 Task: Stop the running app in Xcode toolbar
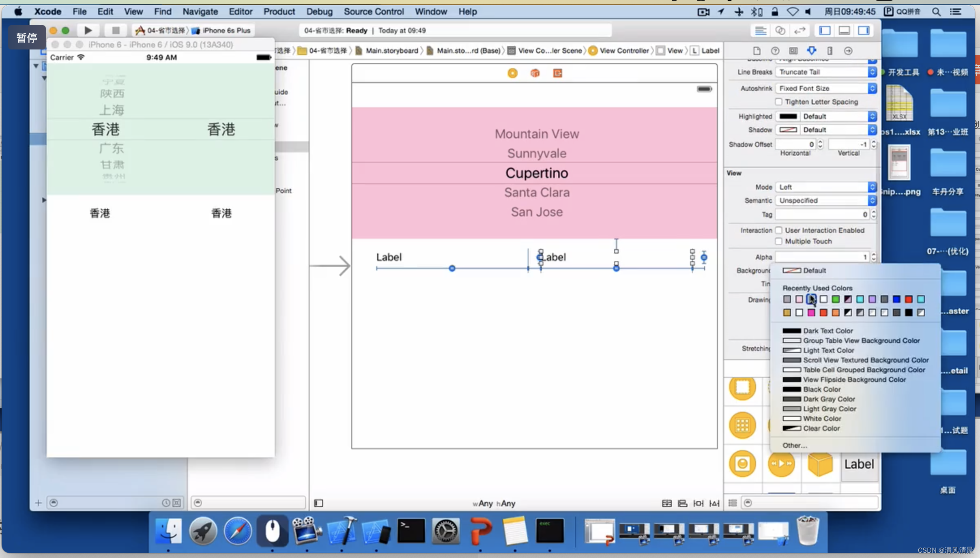pos(116,30)
